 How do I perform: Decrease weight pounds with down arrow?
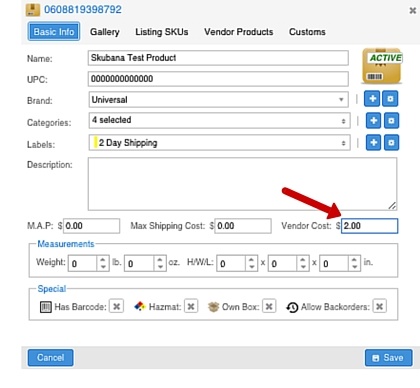coord(103,267)
